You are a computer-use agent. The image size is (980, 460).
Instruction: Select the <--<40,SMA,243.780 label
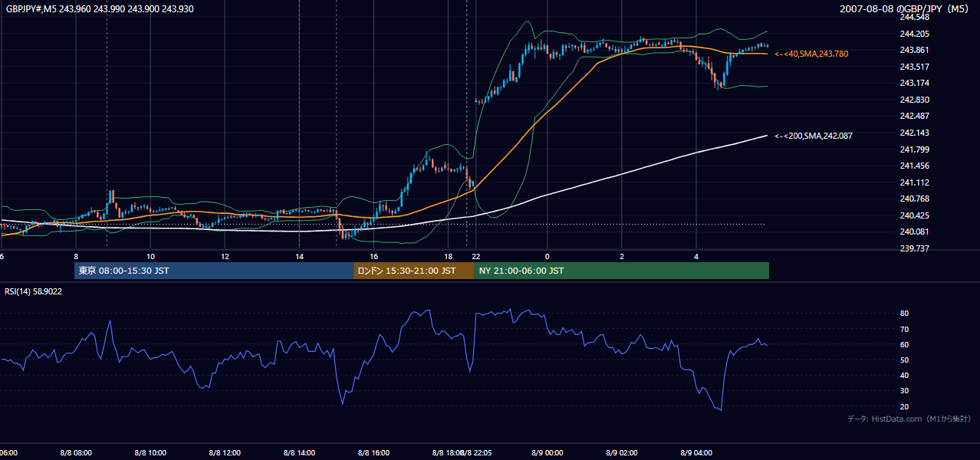click(811, 54)
